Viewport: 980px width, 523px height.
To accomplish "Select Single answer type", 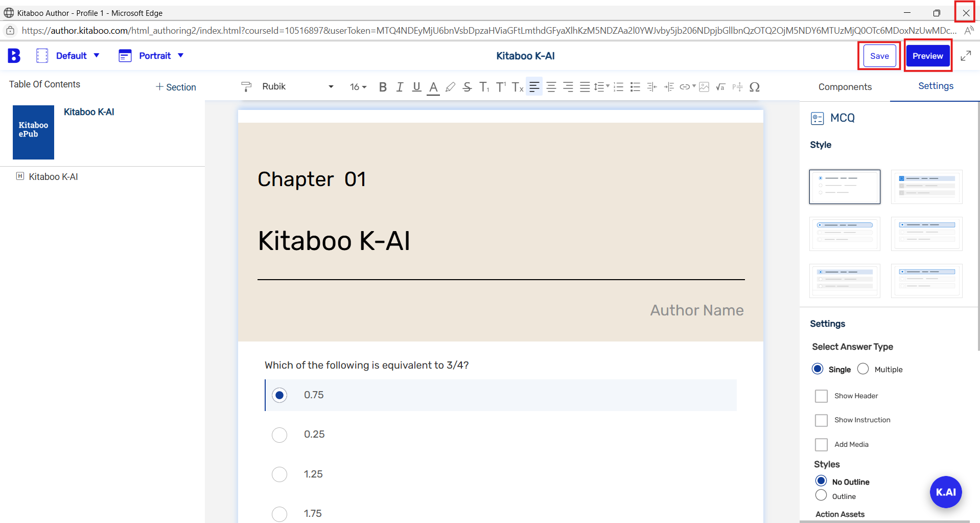I will (818, 369).
